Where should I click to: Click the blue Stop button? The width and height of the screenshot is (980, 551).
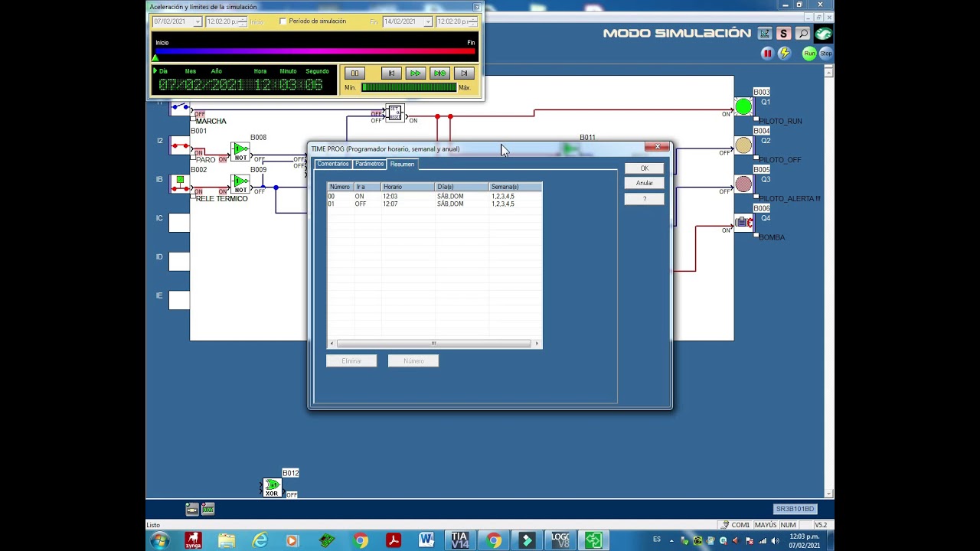click(825, 53)
